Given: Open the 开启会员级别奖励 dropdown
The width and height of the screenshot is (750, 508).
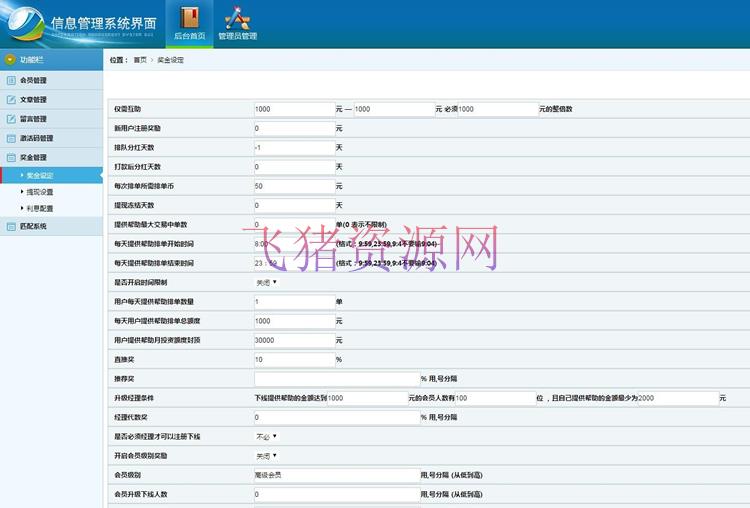Looking at the screenshot, I should 266,455.
